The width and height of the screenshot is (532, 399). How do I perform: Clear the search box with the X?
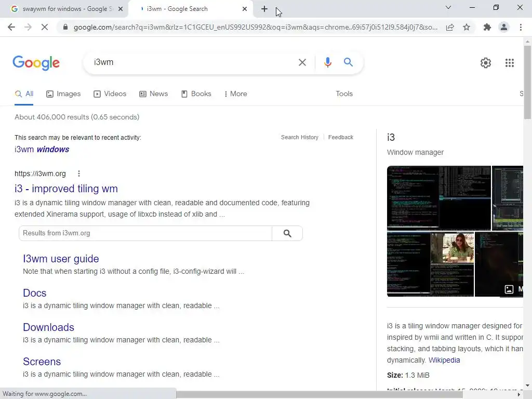click(302, 62)
